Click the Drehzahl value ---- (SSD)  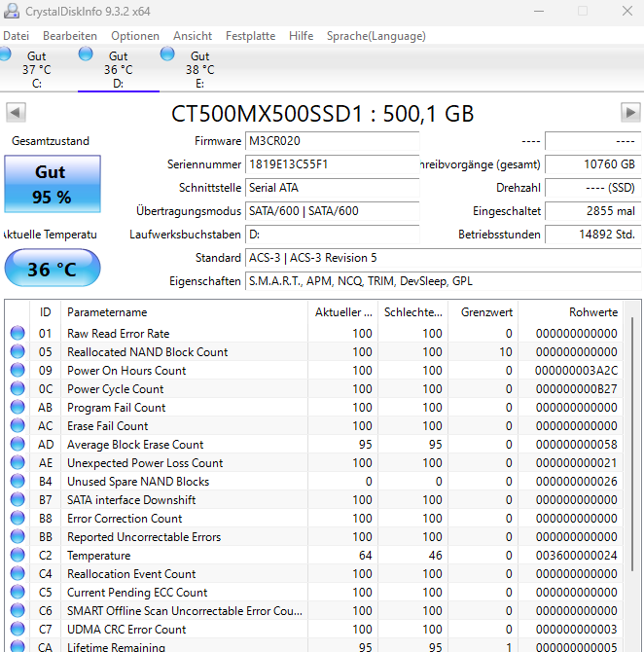click(592, 188)
